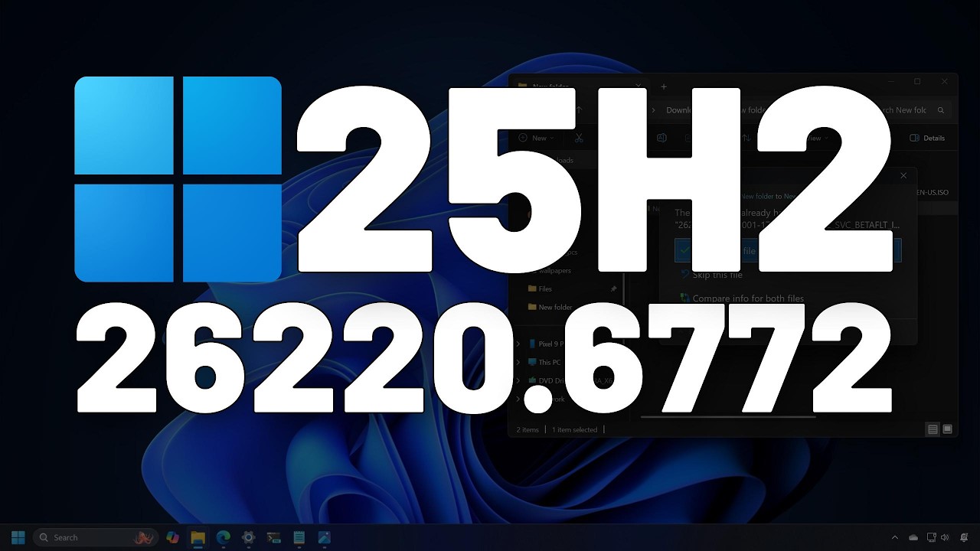The width and height of the screenshot is (980, 551).
Task: Click the Search New folder field
Action: pyautogui.click(x=911, y=110)
